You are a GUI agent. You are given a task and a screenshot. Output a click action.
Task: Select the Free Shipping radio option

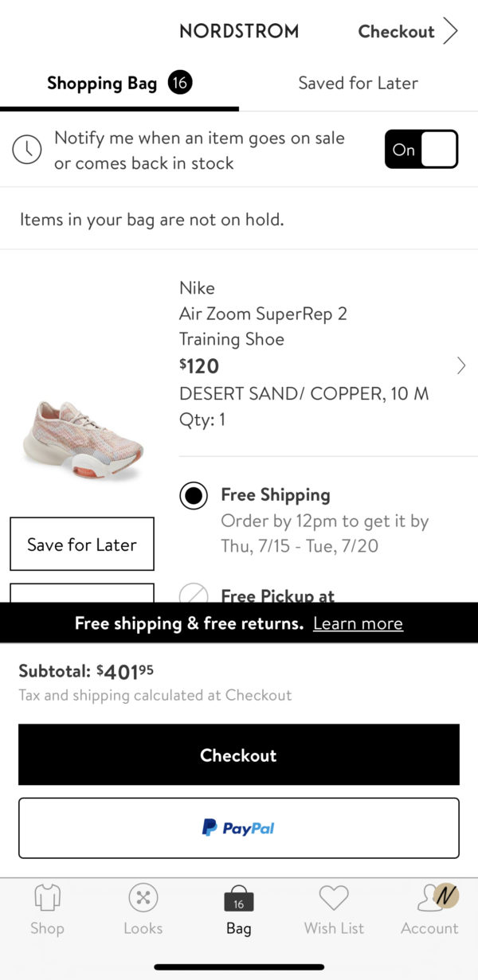[194, 495]
